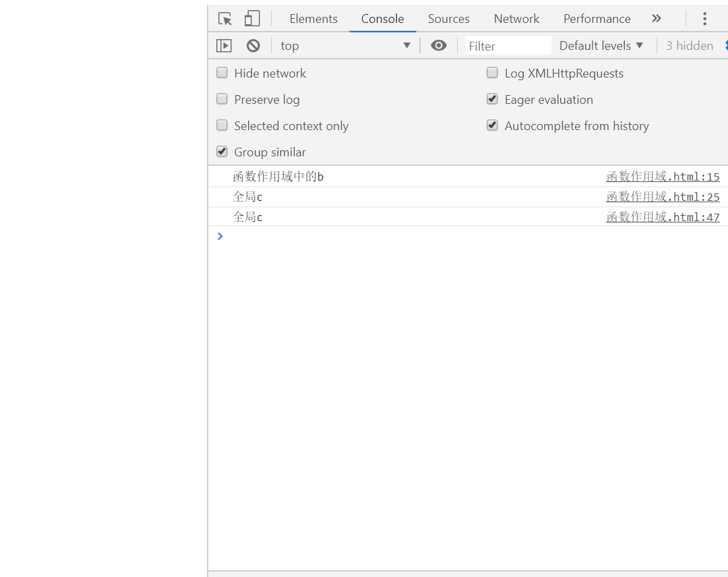
Task: Open the Performance tab
Action: (597, 19)
